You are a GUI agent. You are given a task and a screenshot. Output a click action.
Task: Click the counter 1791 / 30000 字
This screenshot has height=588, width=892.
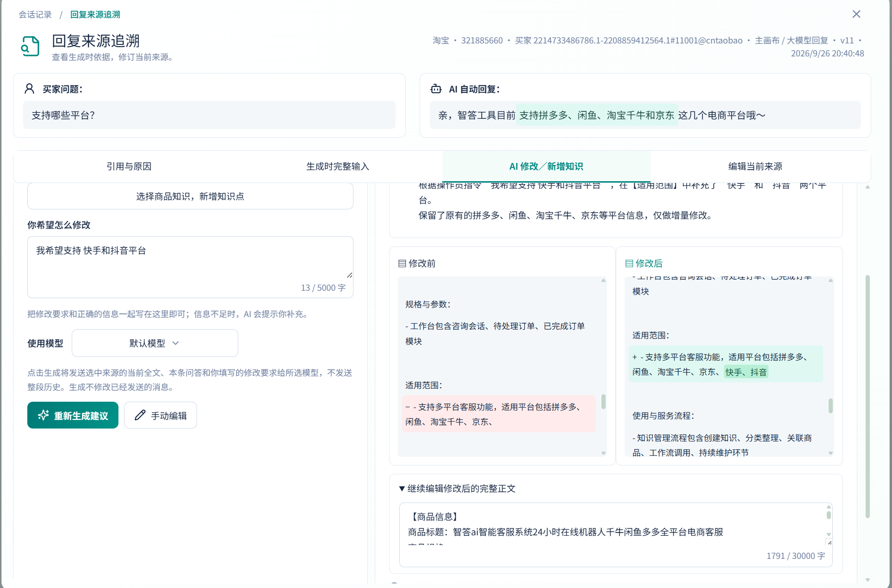796,556
